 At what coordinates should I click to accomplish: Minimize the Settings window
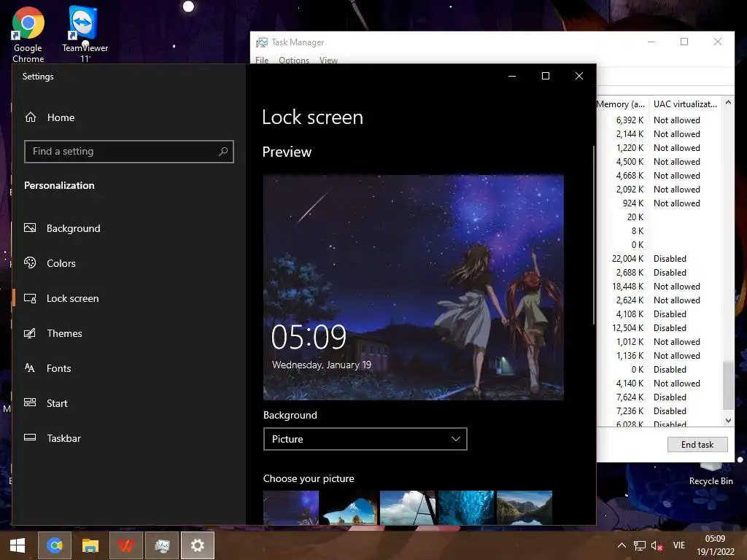512,76
